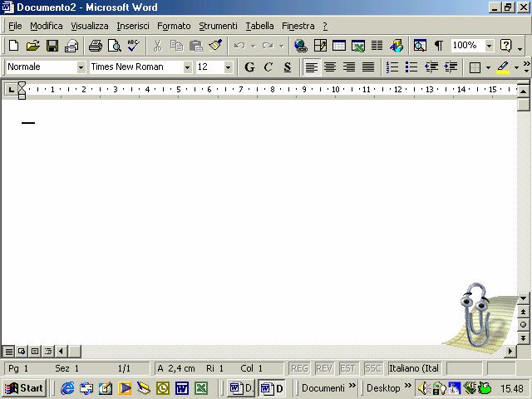Apply the yellow highlight marker
Viewport: 532px width, 399px height.
click(x=503, y=67)
